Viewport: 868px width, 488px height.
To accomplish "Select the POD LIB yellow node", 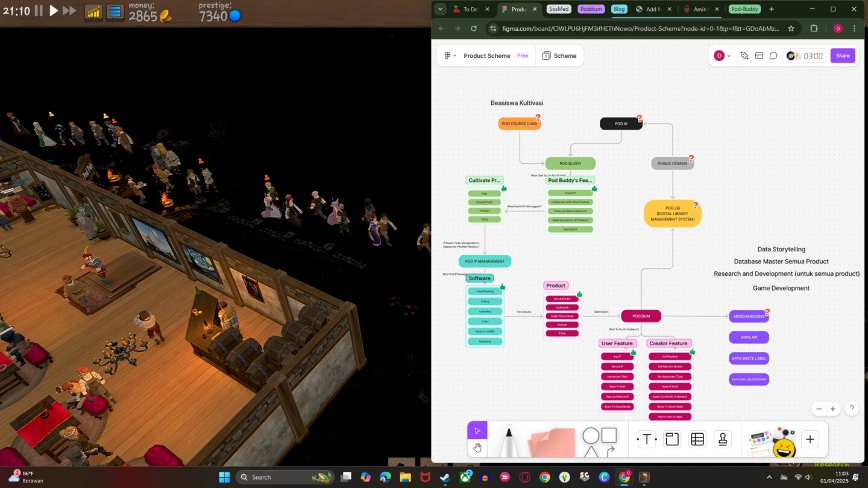I will pos(672,214).
